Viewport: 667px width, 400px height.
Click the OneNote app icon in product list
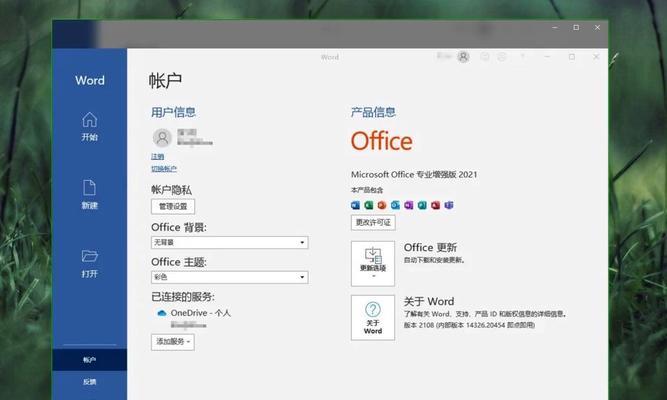(409, 206)
